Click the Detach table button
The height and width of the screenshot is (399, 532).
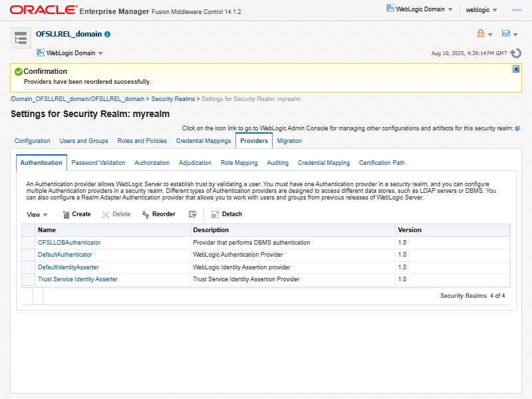click(227, 214)
